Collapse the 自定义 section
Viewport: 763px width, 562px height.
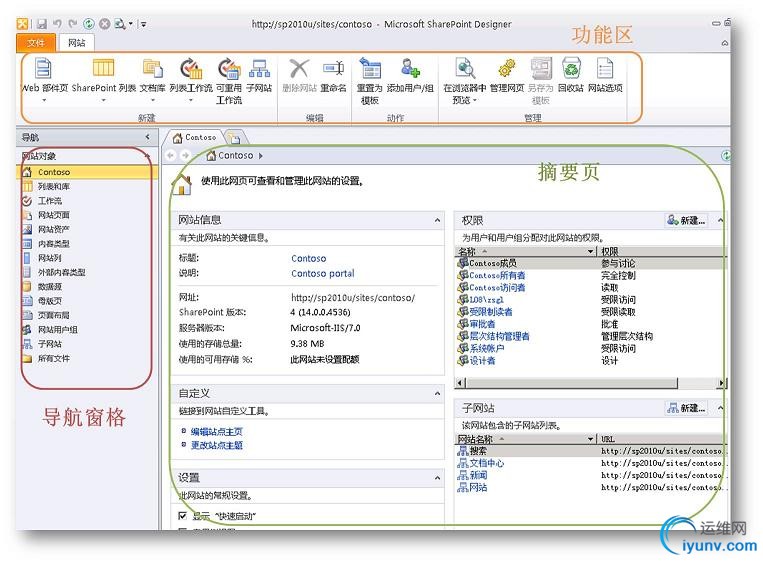point(437,393)
